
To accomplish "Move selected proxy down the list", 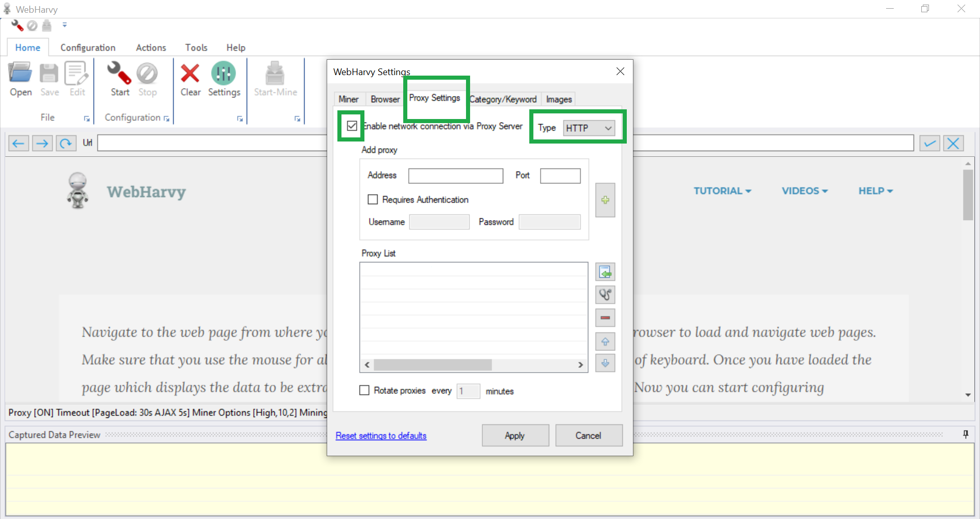I will pos(605,363).
